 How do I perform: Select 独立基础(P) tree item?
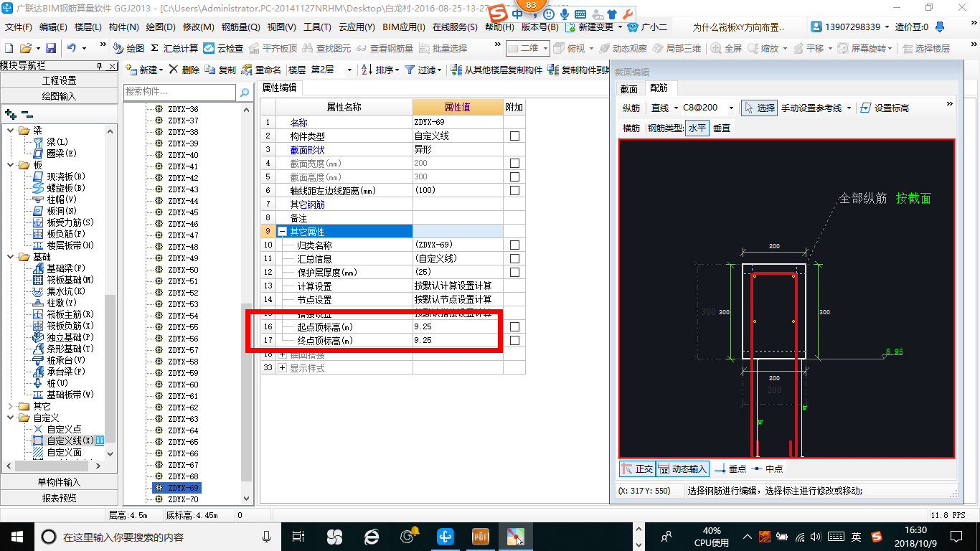click(x=63, y=337)
